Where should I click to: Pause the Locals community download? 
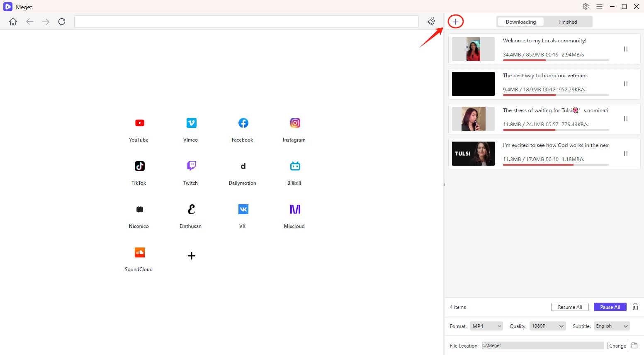626,49
